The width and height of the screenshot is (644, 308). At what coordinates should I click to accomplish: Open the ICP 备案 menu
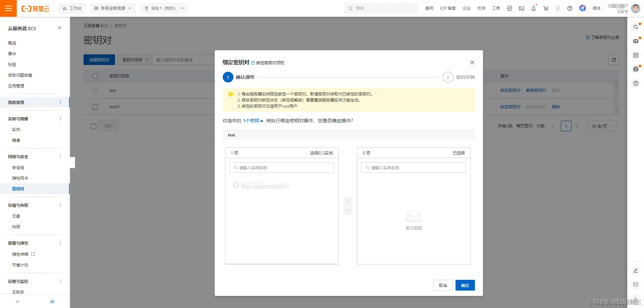pyautogui.click(x=448, y=8)
